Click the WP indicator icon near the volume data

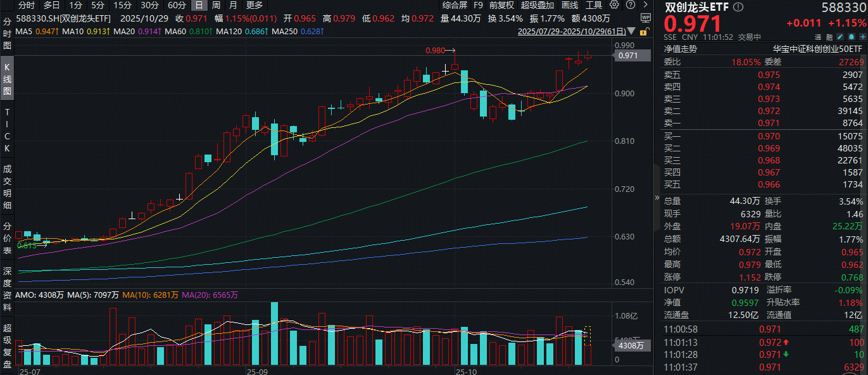[646, 18]
